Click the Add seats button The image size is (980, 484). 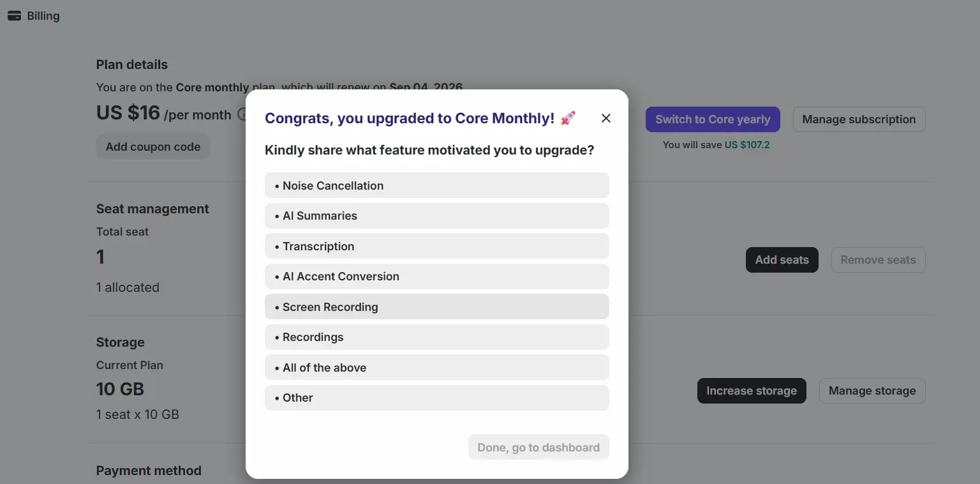pos(782,260)
